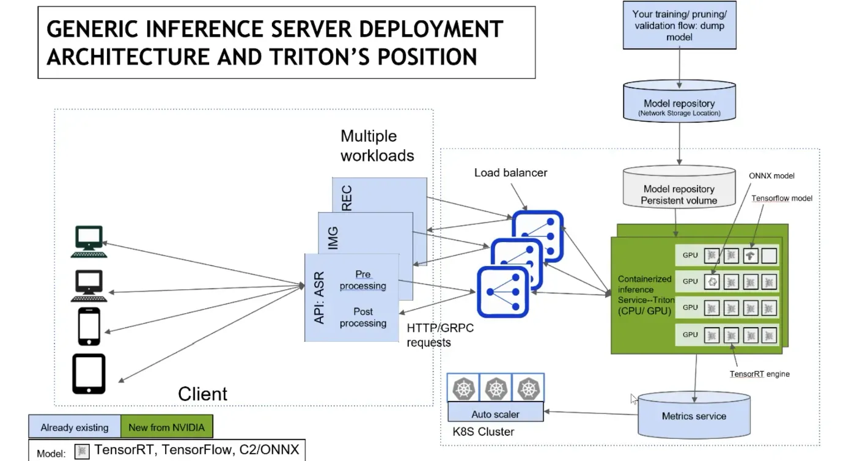
Task: Click the green-screen desktop computer client icon
Action: pos(89,242)
